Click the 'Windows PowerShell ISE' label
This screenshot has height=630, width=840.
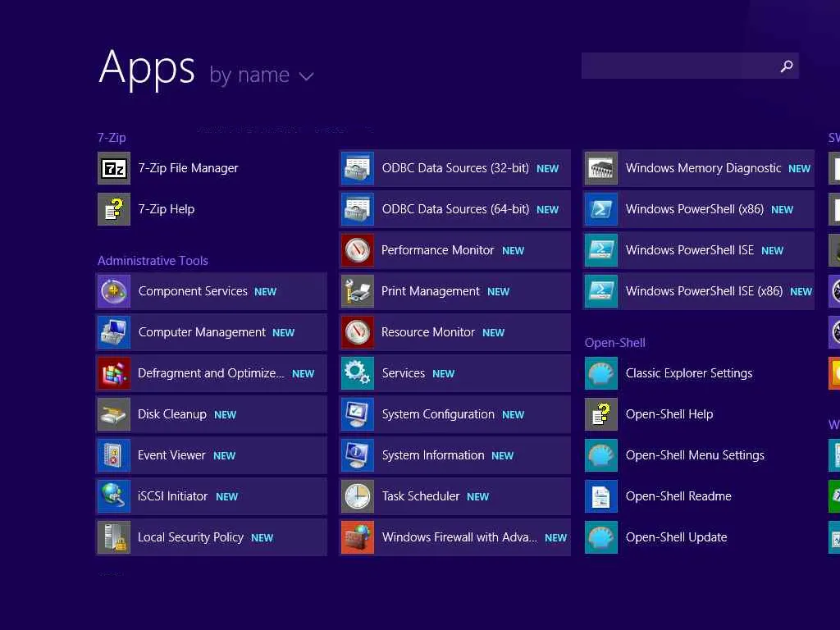click(x=689, y=250)
